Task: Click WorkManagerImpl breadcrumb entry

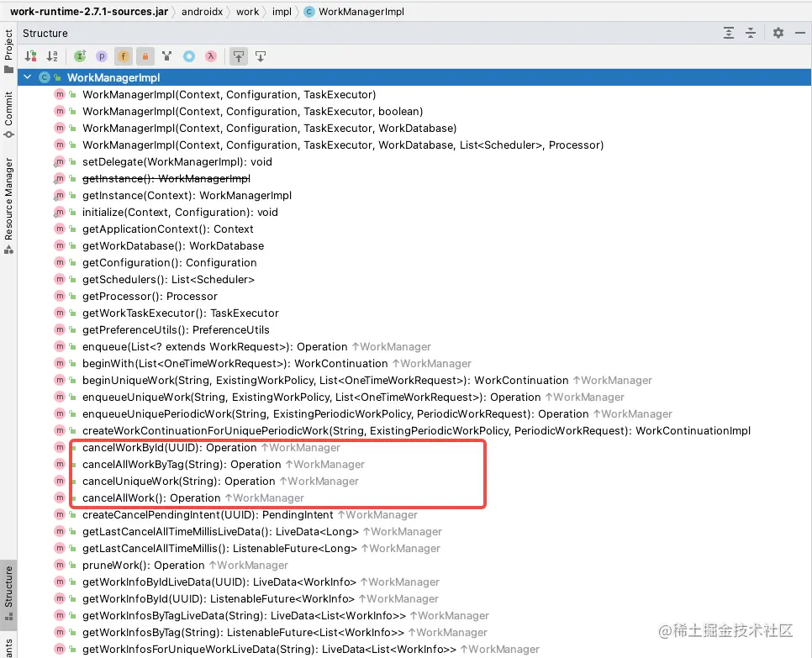Action: [x=354, y=12]
